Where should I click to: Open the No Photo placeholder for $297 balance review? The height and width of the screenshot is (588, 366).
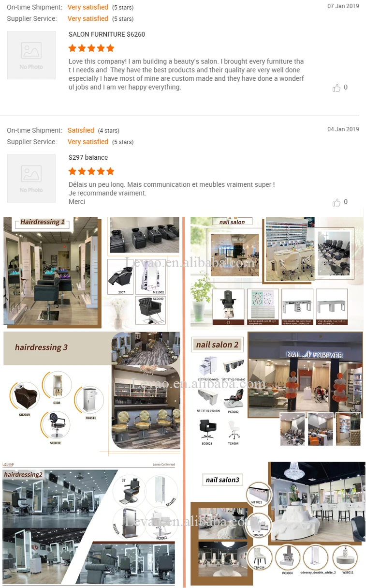pos(31,178)
